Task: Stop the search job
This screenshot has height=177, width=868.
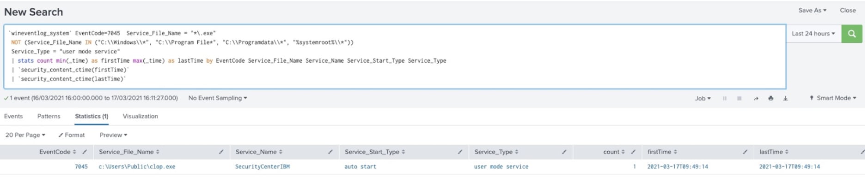Action: 740,98
